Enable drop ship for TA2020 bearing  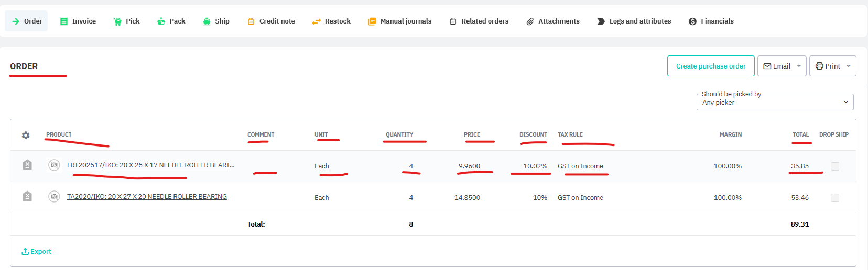coord(835,198)
